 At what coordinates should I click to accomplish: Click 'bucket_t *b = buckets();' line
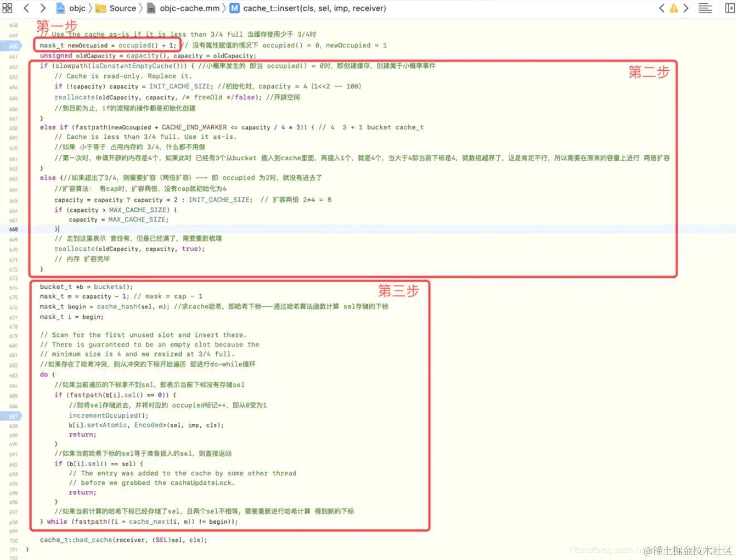coord(86,287)
